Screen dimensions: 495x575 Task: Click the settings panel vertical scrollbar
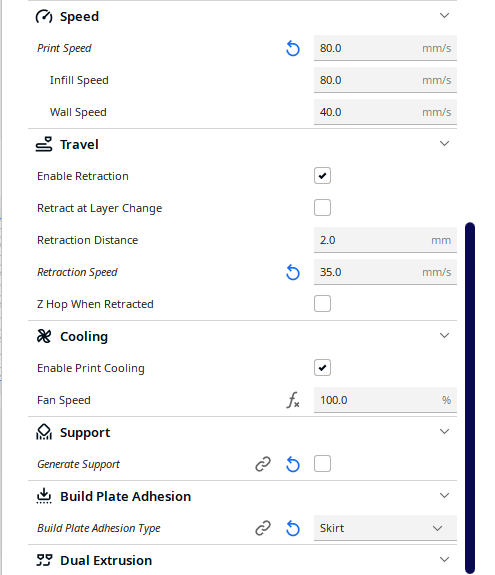click(x=470, y=398)
